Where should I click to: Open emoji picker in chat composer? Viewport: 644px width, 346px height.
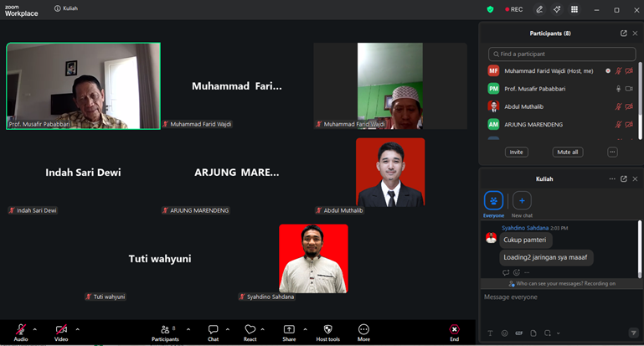coord(504,333)
